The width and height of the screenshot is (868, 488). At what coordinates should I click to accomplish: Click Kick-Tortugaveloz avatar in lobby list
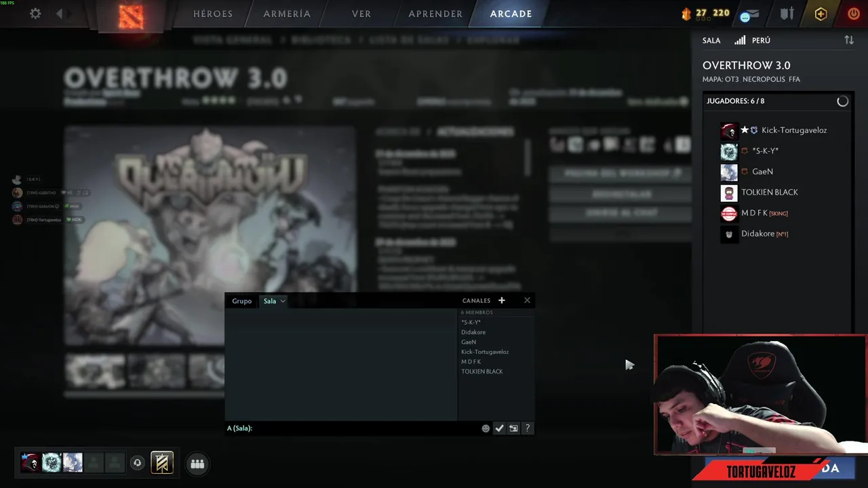click(729, 130)
